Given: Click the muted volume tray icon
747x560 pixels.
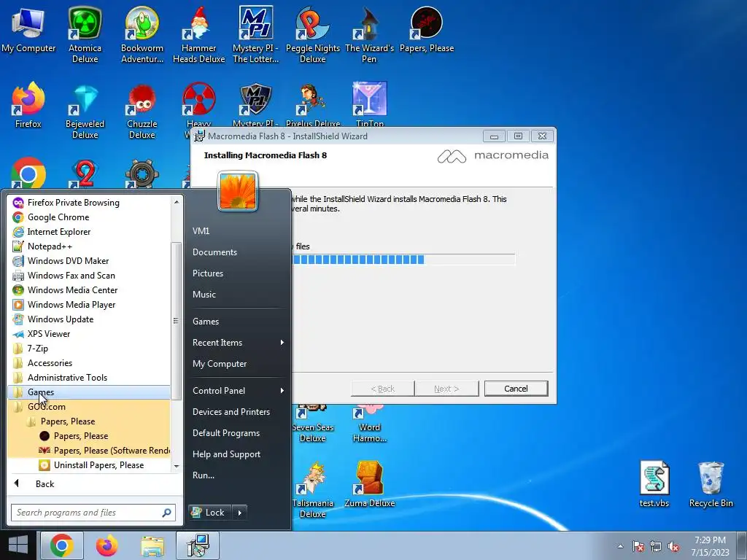Looking at the screenshot, I should point(673,546).
